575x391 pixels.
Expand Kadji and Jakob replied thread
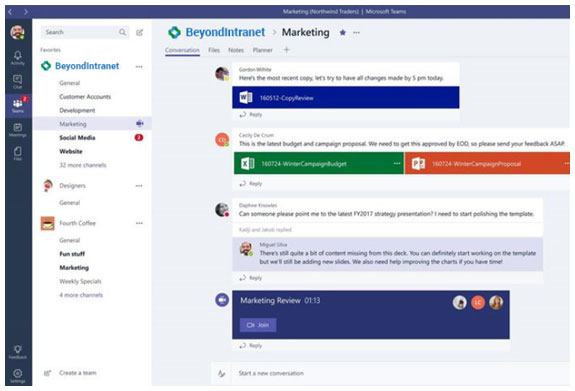265,230
